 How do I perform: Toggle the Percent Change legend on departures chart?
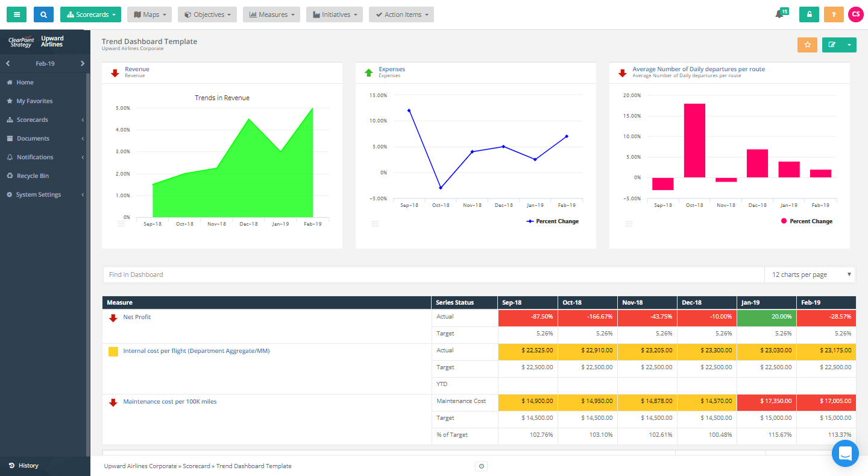pyautogui.click(x=807, y=221)
